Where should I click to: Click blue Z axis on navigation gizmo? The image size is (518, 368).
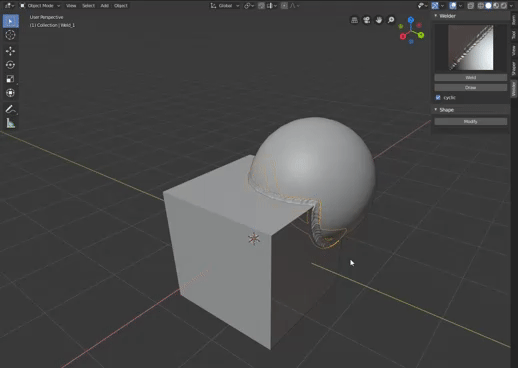[x=411, y=20]
